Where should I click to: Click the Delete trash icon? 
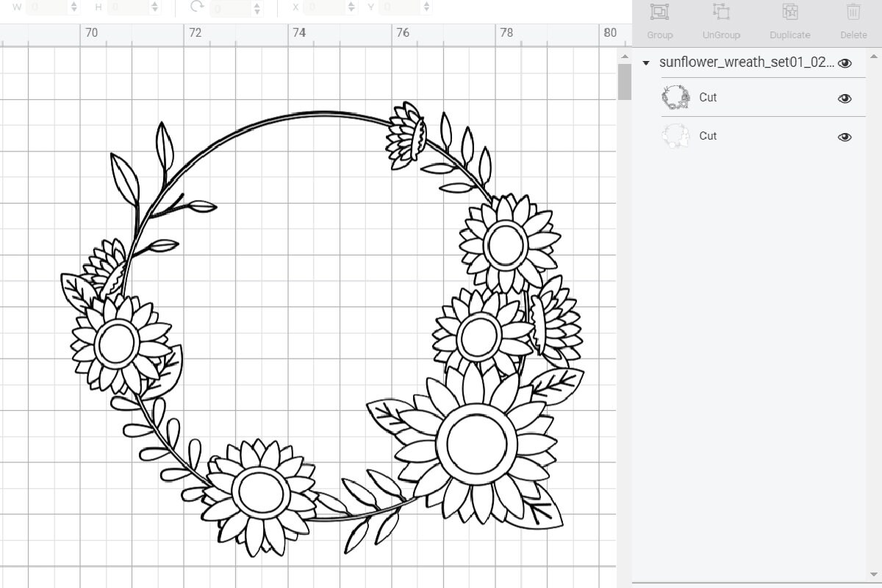click(853, 12)
